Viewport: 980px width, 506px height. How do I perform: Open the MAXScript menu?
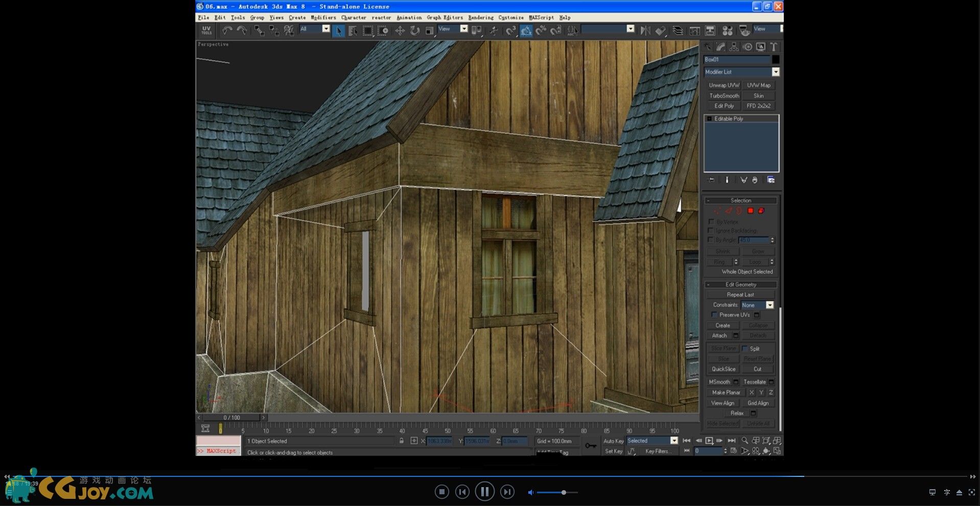[x=541, y=17]
